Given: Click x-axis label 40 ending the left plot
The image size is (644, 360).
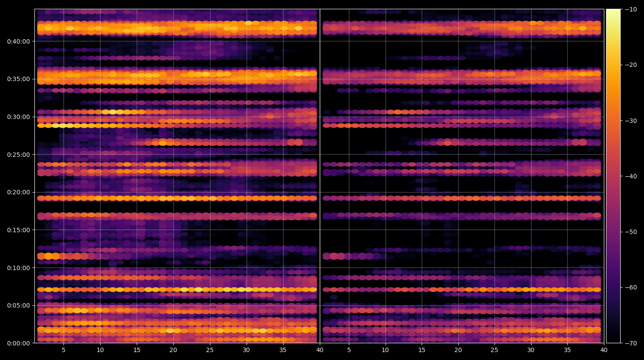Looking at the screenshot, I should click(x=320, y=350).
